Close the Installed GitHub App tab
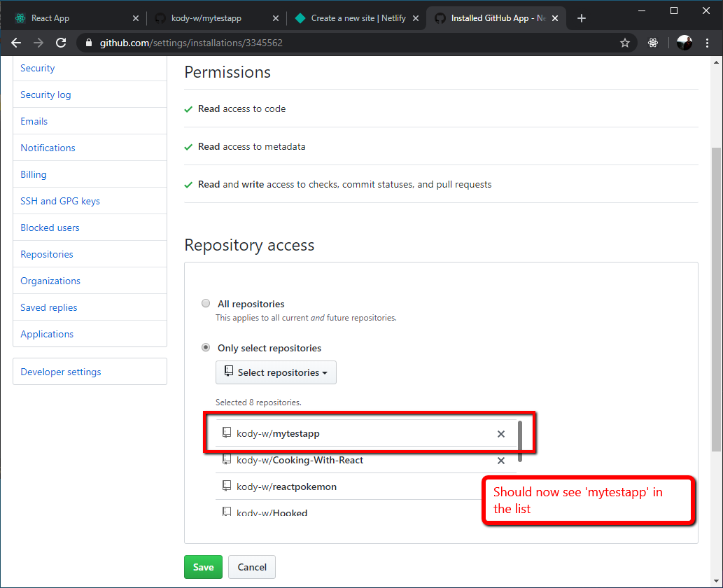The image size is (723, 588). tap(555, 18)
